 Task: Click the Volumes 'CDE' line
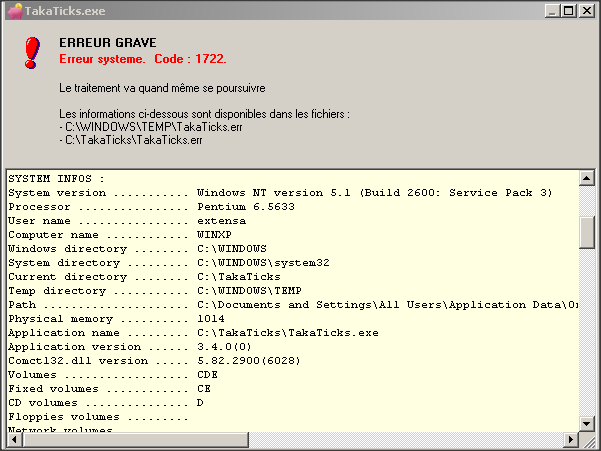click(113, 375)
